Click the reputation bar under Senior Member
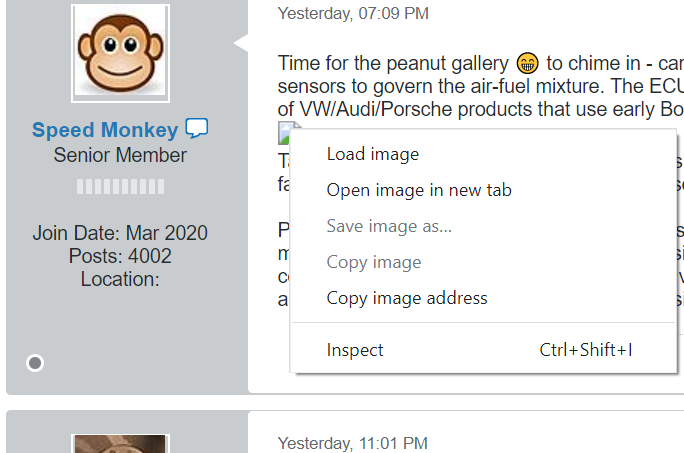 pos(120,186)
